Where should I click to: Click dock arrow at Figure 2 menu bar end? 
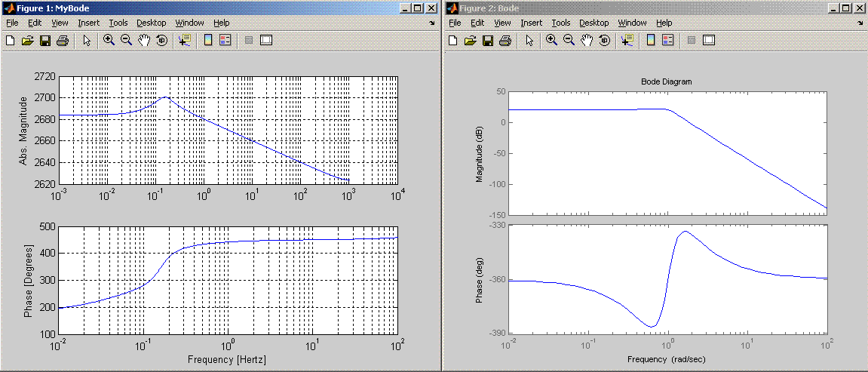861,23
